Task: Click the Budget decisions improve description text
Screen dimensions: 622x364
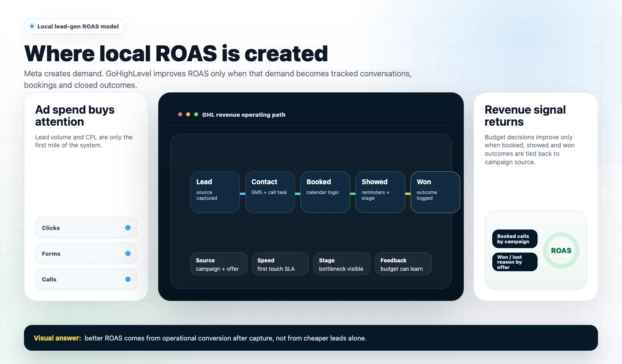Action: pyautogui.click(x=530, y=150)
